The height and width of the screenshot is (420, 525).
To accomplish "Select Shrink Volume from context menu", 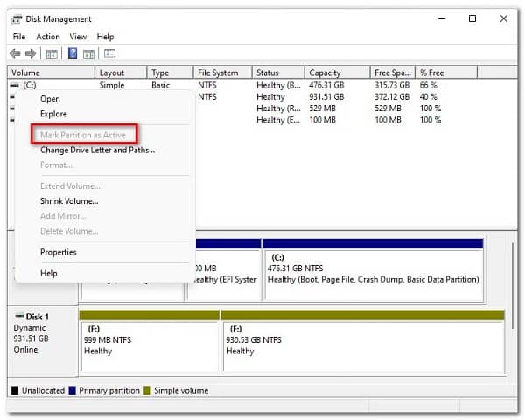I will [x=69, y=201].
